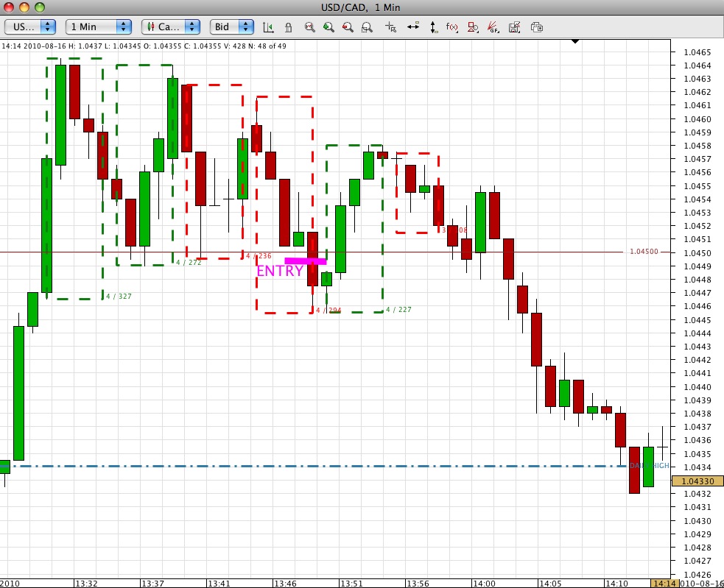
Task: Click the detach chart windows icon
Action: [x=536, y=27]
